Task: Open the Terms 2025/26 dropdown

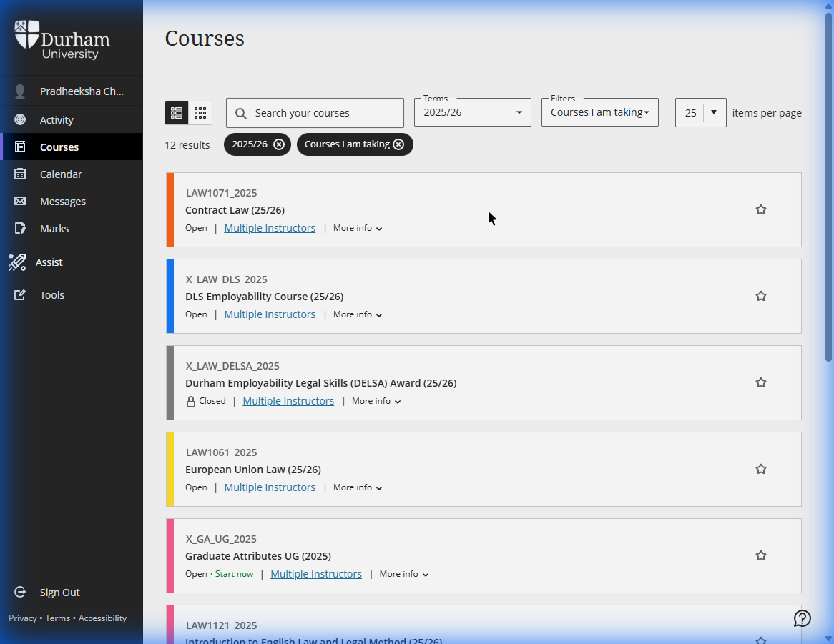Action: (x=472, y=112)
